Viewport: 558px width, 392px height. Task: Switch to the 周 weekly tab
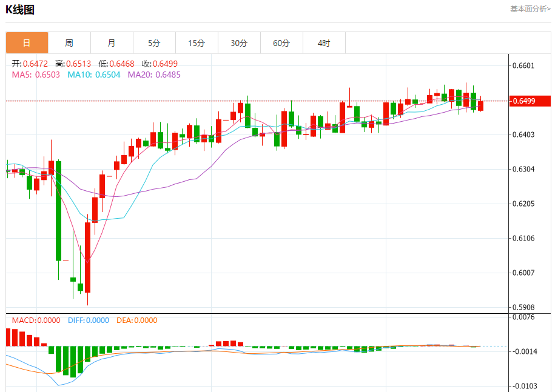tap(69, 43)
